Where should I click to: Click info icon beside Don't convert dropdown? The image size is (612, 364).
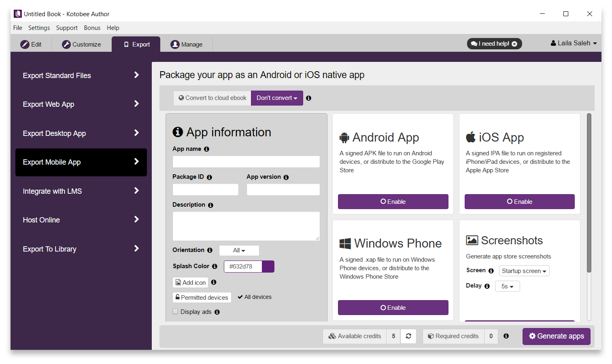308,98
